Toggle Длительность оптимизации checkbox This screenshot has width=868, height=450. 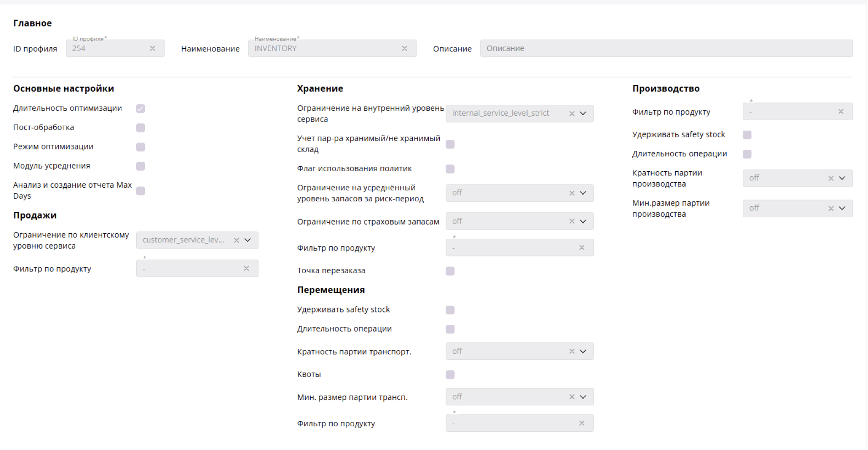pos(140,108)
